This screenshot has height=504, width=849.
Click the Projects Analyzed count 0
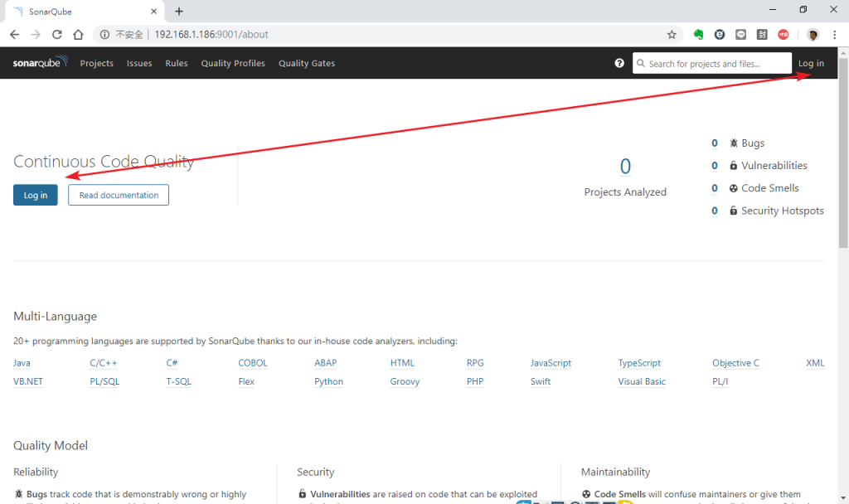(625, 167)
